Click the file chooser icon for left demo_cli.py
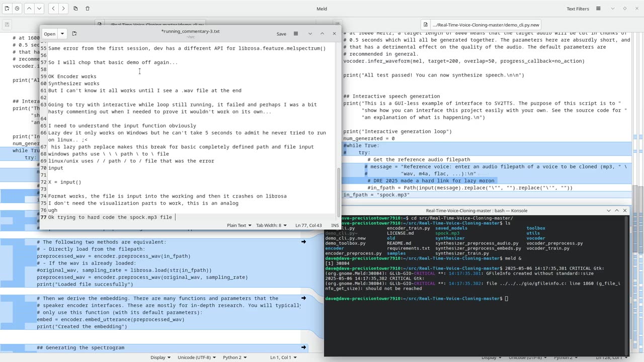The width and height of the screenshot is (644, 362). pyautogui.click(x=101, y=24)
